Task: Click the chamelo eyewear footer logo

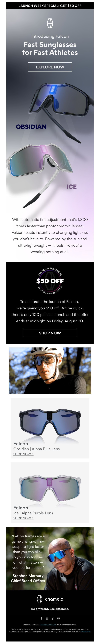Action: 50,599
